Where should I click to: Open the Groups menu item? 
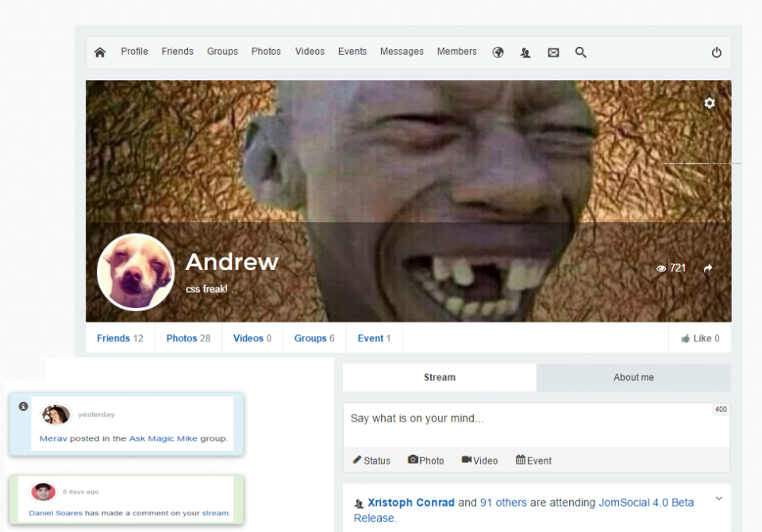pos(222,52)
